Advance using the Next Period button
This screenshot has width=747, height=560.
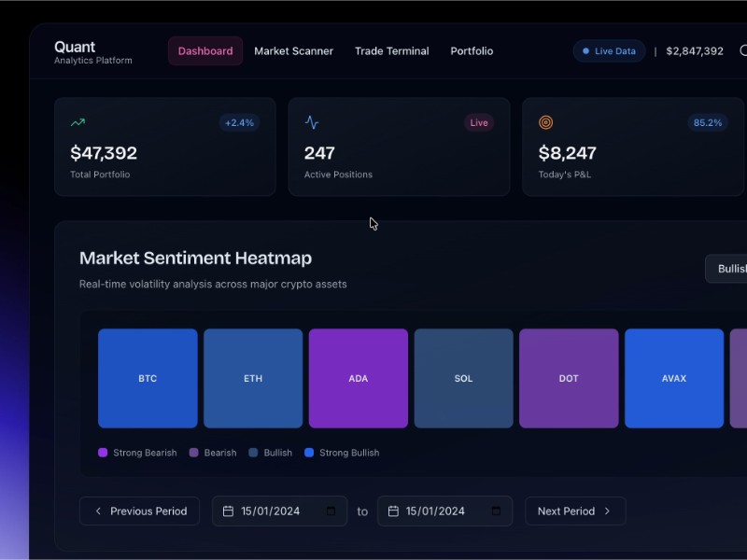point(575,511)
